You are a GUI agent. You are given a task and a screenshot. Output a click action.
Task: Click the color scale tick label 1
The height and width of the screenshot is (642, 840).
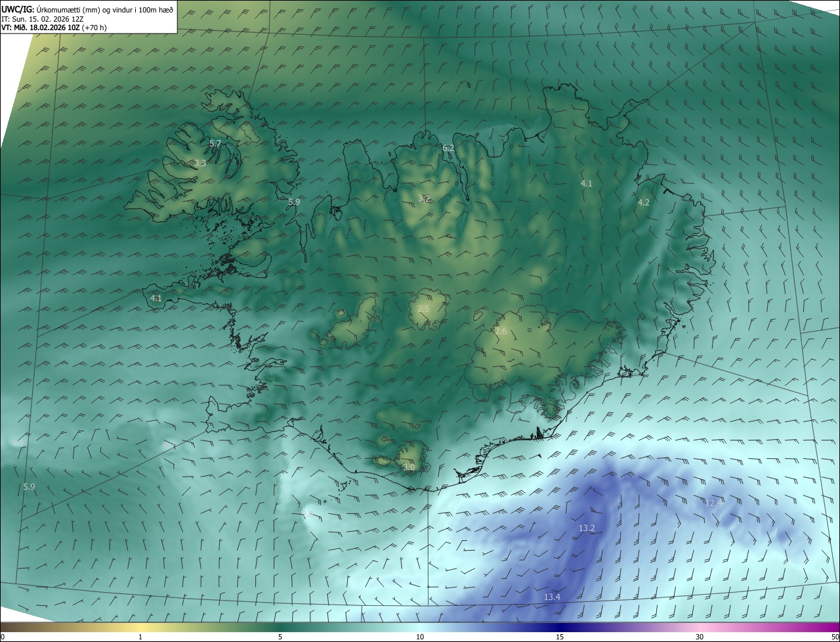(x=140, y=637)
